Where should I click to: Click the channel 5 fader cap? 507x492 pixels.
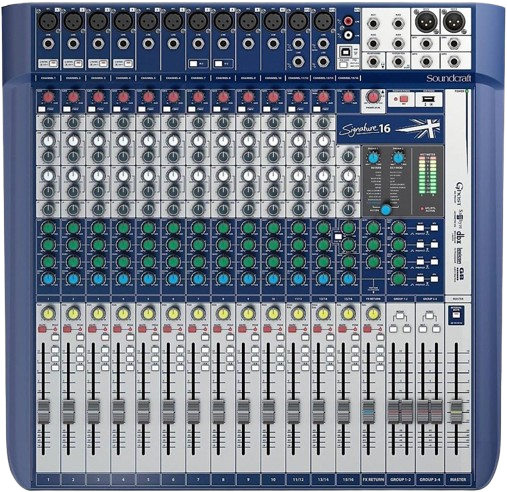(144, 412)
